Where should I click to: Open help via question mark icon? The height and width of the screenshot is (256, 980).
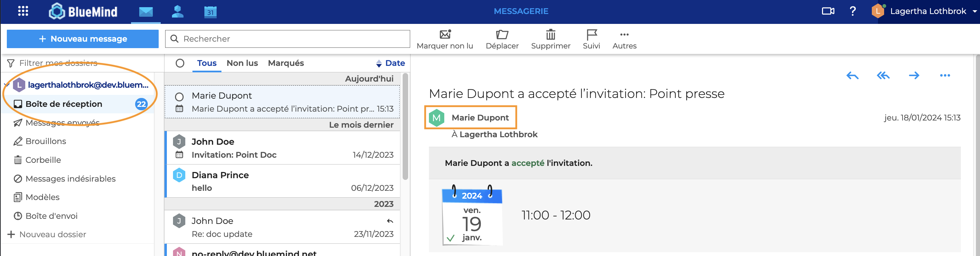[853, 11]
